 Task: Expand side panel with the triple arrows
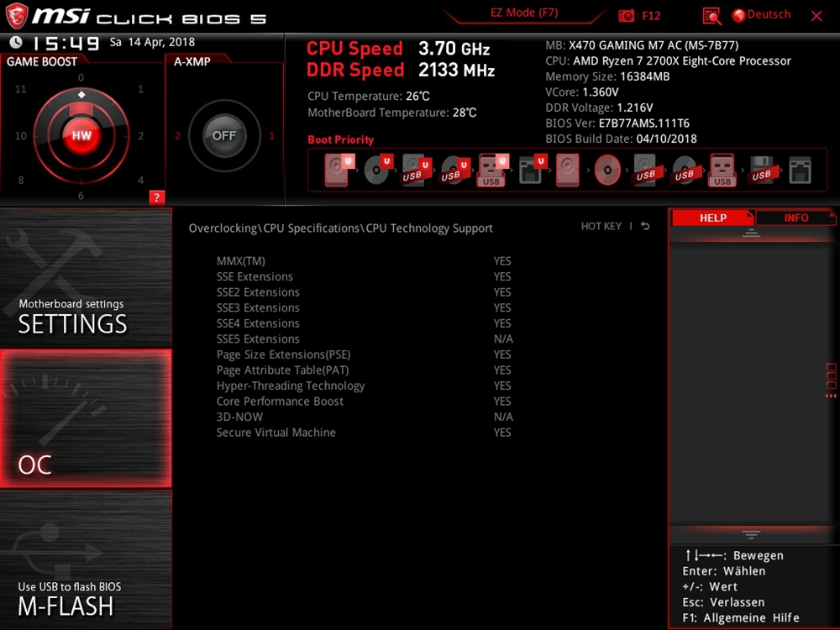point(831,396)
